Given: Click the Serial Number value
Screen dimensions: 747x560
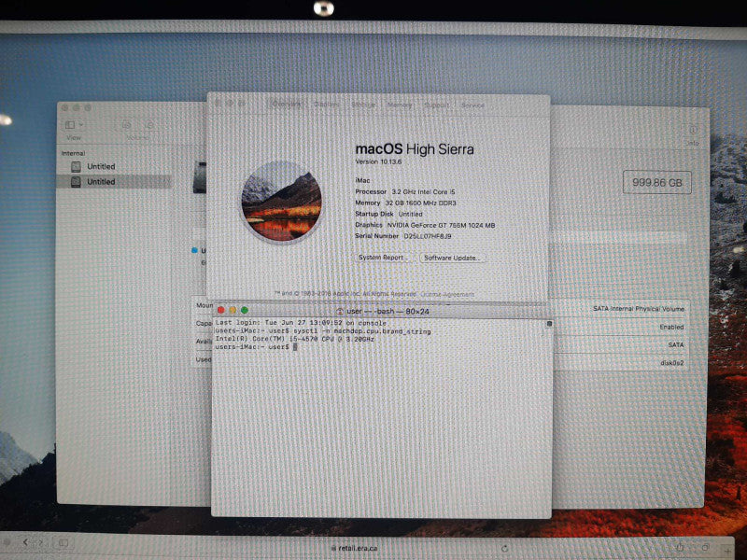Looking at the screenshot, I should (428, 236).
